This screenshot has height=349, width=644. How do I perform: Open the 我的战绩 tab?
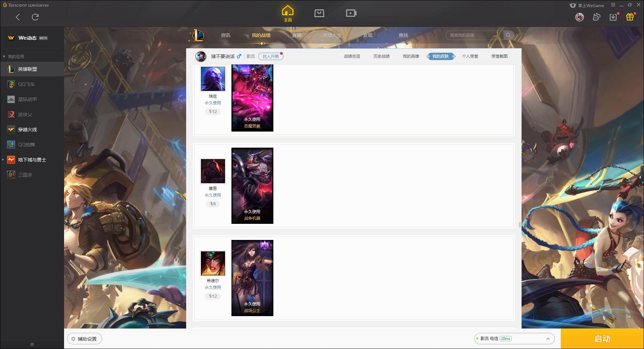pos(261,35)
